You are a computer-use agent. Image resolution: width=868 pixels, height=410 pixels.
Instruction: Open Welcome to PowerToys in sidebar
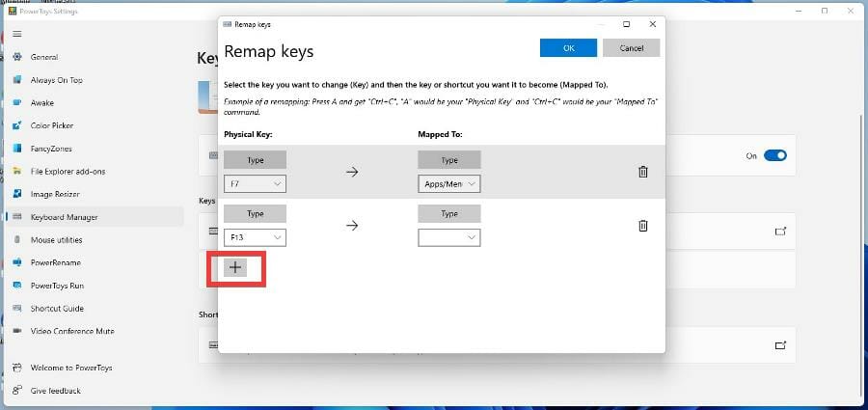pos(71,368)
